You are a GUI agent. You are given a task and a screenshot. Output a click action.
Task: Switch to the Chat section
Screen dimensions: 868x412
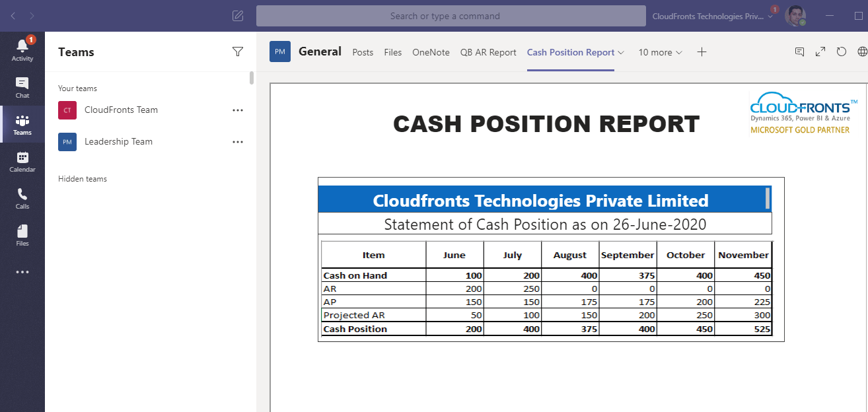(x=22, y=86)
